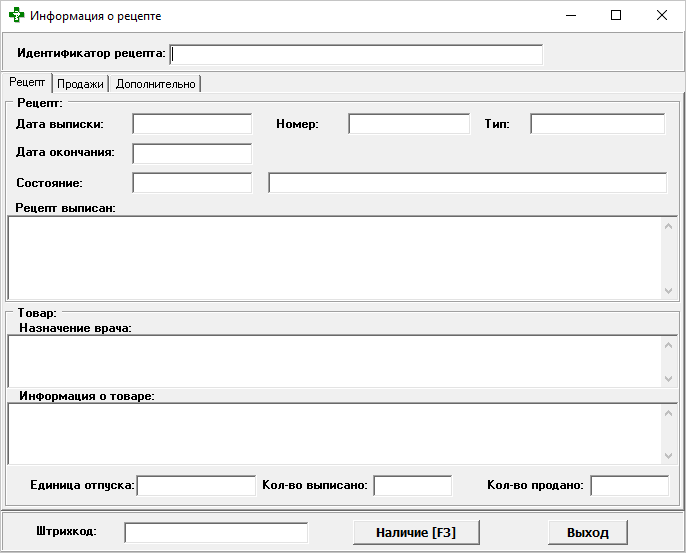
Task: Click the Назначение врача text area
Action: coord(334,361)
